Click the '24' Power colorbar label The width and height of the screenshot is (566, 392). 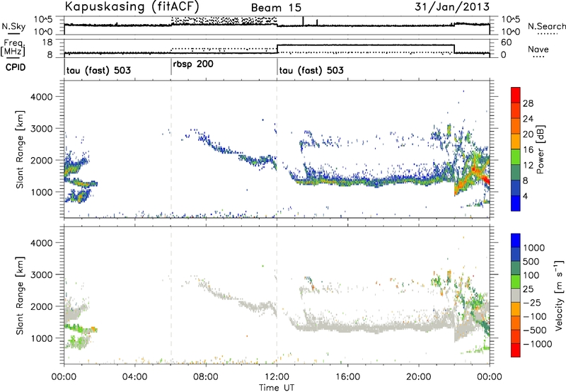(528, 119)
